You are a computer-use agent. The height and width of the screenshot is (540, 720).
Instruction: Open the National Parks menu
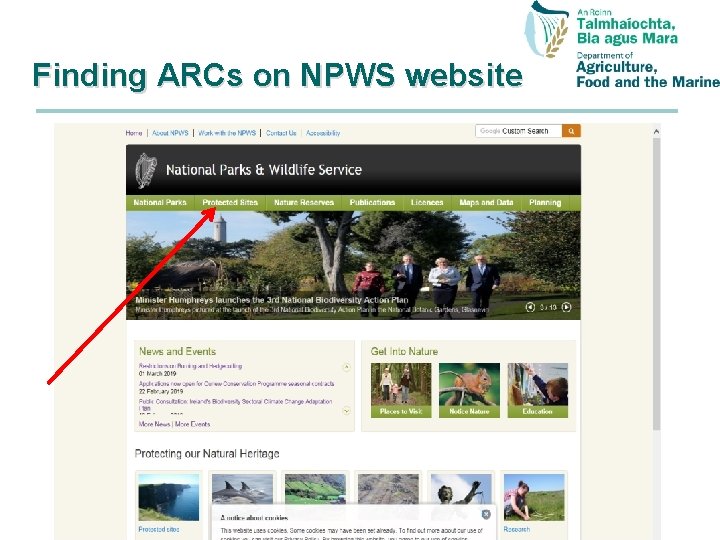click(160, 202)
